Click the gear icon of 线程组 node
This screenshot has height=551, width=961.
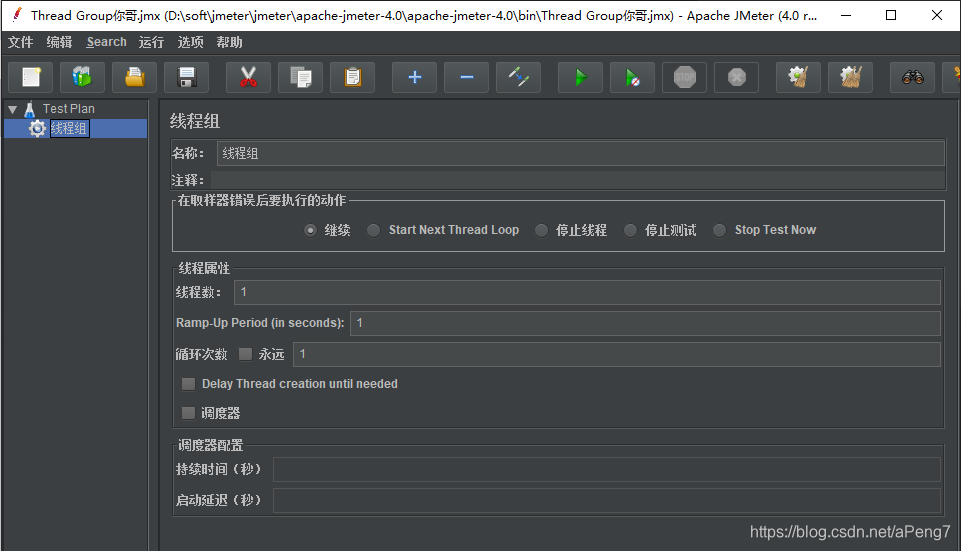pos(37,128)
